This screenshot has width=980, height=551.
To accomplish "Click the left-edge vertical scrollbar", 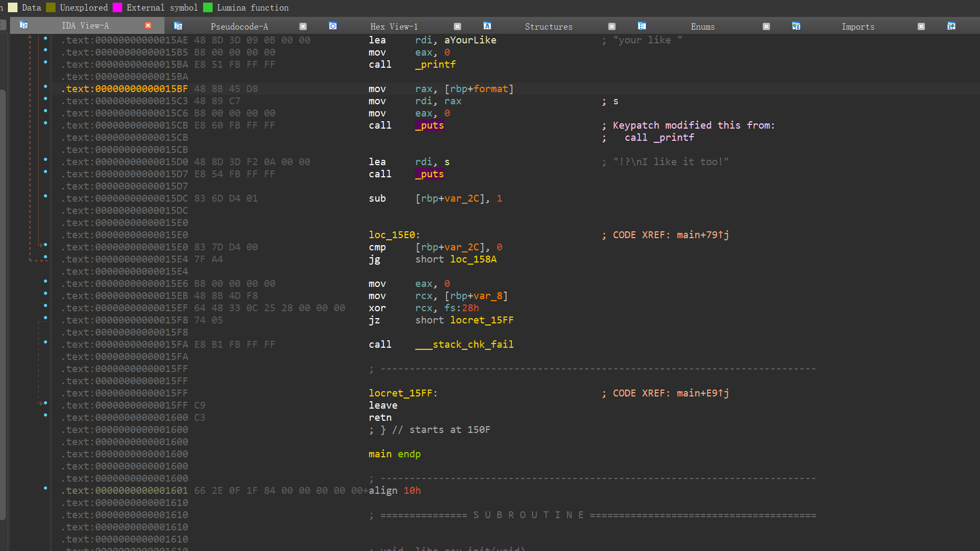I will [x=3, y=304].
